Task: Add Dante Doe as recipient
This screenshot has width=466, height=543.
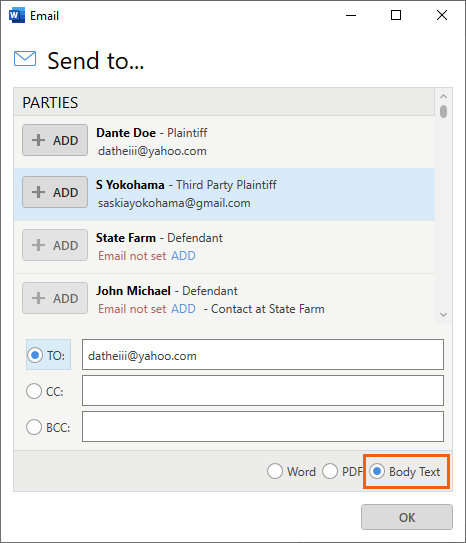Action: pyautogui.click(x=55, y=140)
